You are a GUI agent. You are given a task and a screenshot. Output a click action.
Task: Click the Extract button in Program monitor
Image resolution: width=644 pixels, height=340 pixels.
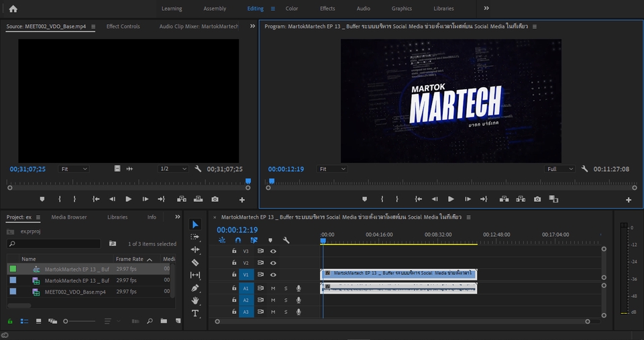pos(521,199)
